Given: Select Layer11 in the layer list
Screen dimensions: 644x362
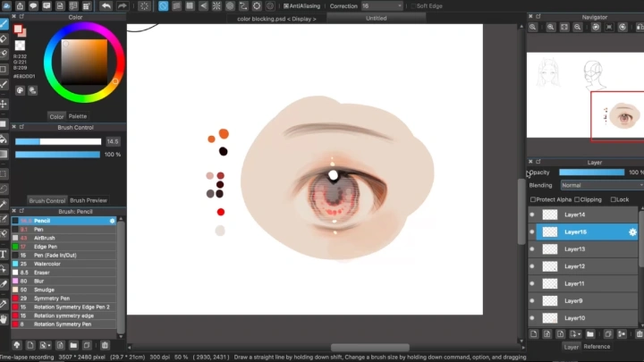Looking at the screenshot, I should pyautogui.click(x=583, y=283).
